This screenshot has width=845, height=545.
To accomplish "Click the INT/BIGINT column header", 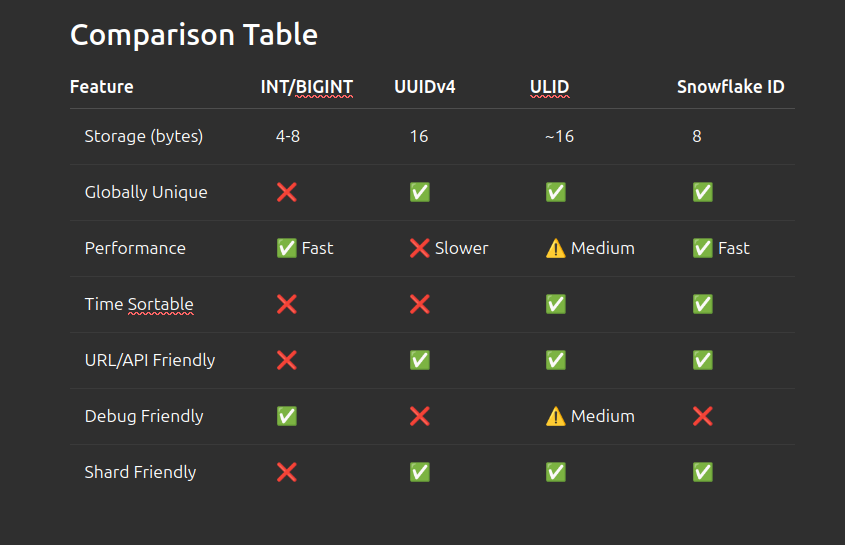I will [307, 87].
